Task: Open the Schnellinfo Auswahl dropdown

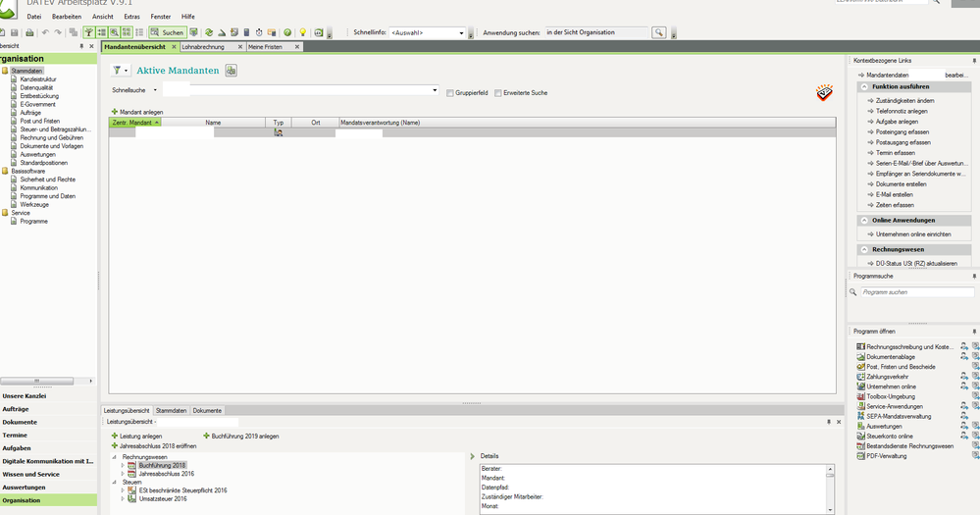Action: click(461, 32)
